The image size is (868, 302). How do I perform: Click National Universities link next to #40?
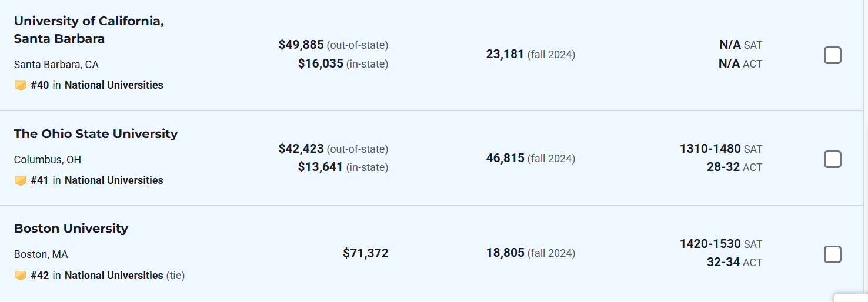click(114, 85)
